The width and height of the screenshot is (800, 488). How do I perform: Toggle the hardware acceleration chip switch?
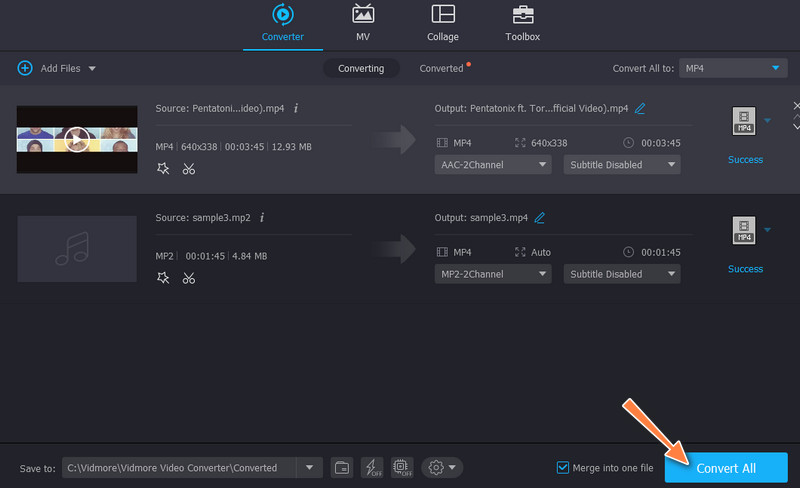point(402,467)
